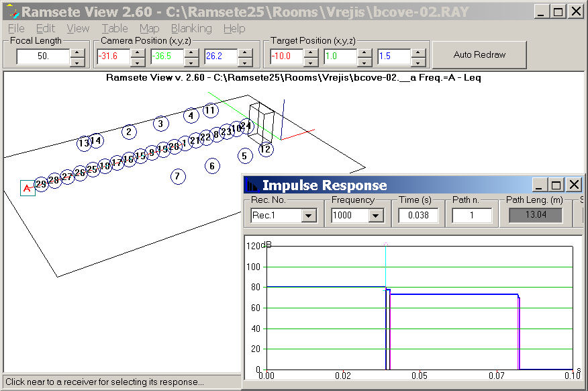Increase Camera Position x value
Screen dimensions: 588x391
(x=138, y=52)
